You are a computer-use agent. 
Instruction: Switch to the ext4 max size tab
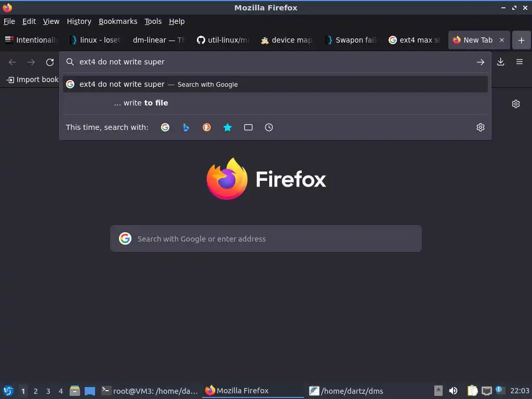(414, 40)
